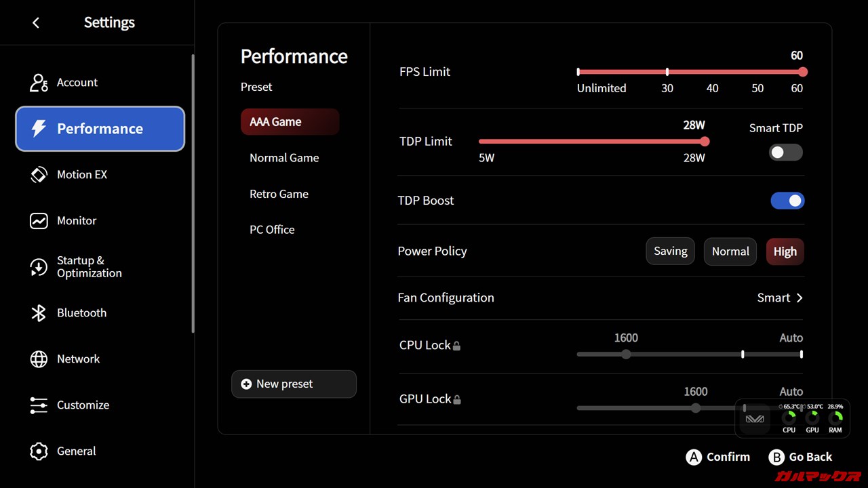The height and width of the screenshot is (488, 868).
Task: Open the Account section icon
Action: tap(39, 83)
